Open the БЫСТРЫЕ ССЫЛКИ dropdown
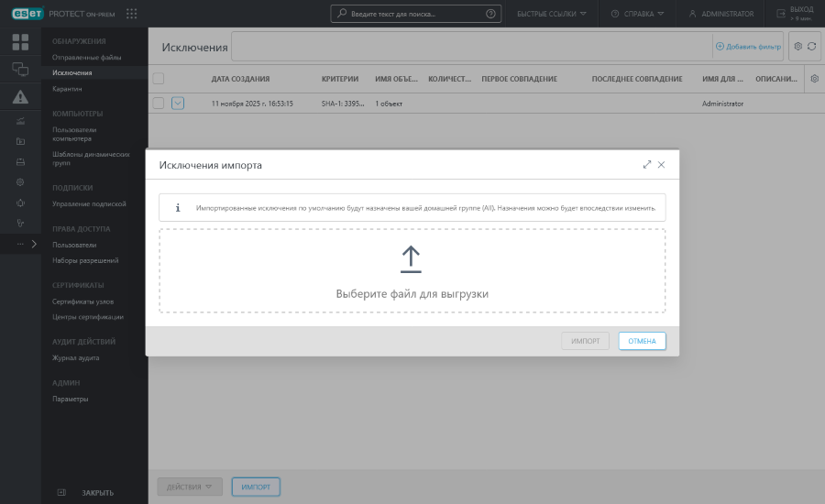825x504 pixels. (x=552, y=14)
